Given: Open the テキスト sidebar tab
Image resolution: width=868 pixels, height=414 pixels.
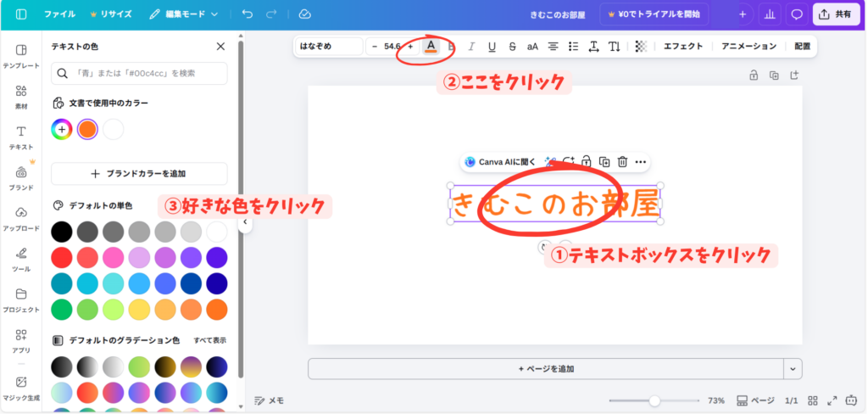Looking at the screenshot, I should [21, 138].
